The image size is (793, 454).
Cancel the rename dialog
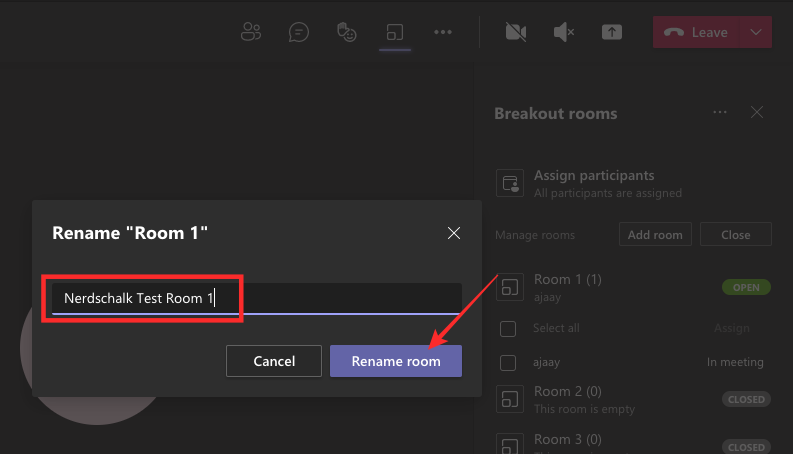[274, 361]
